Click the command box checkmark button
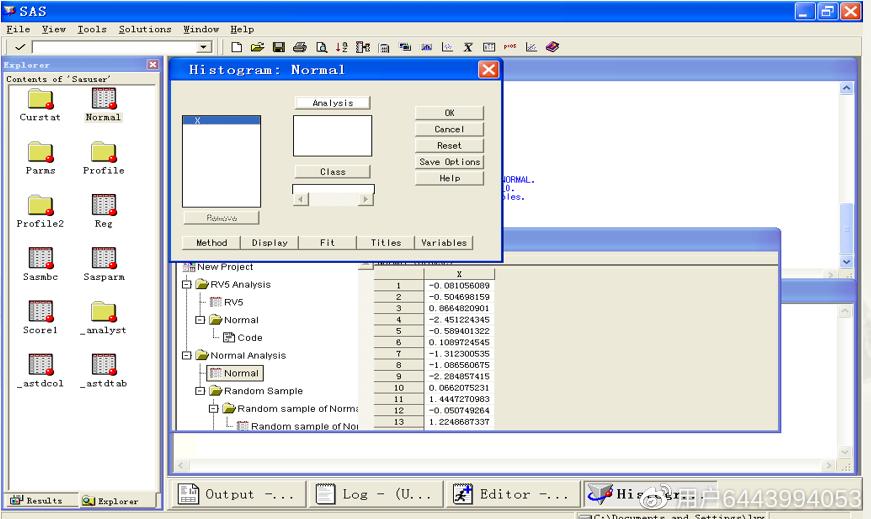871x519 pixels. coord(19,47)
